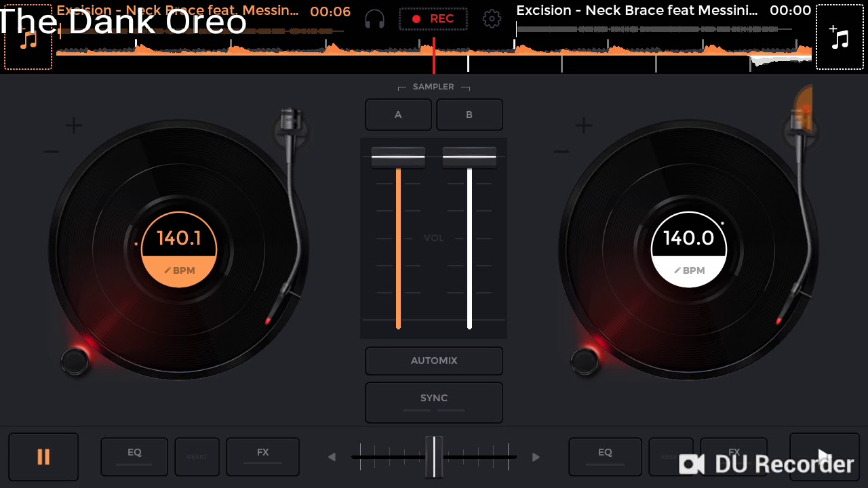
Task: Decrease right deck pitch with minus
Action: [x=561, y=152]
